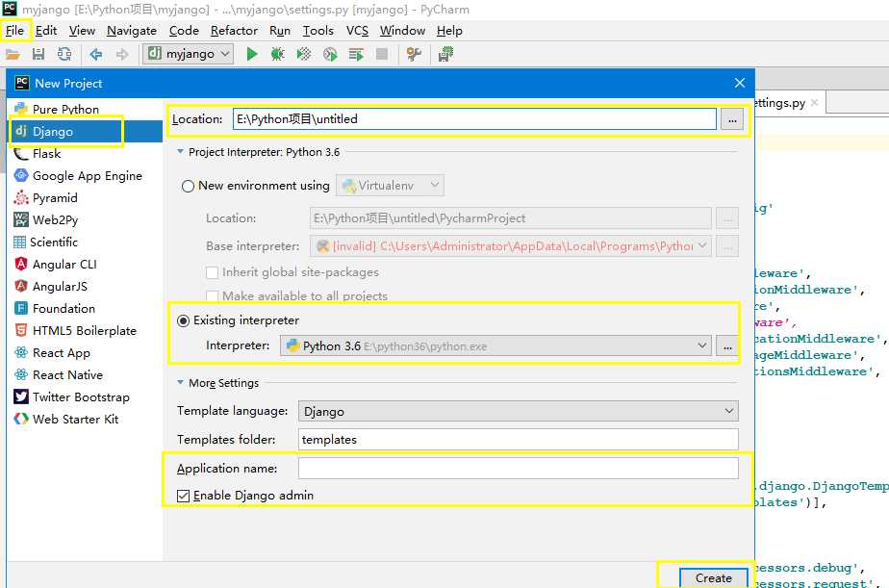The width and height of the screenshot is (889, 588).
Task: Open the Help menu
Action: (449, 31)
